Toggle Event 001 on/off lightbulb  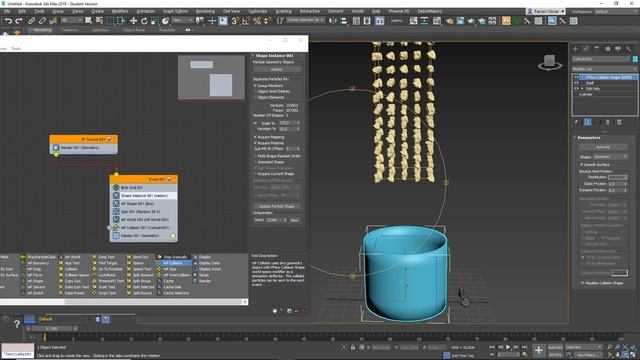pyautogui.click(x=169, y=179)
